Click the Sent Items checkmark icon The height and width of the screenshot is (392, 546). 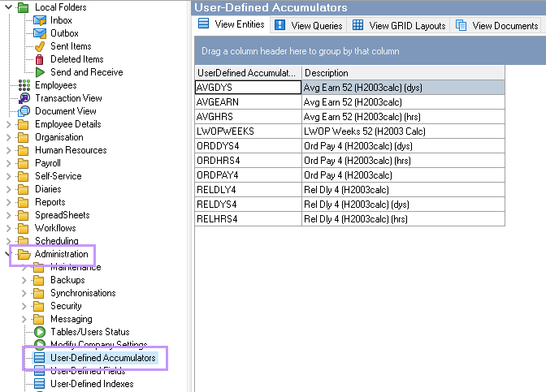coord(39,46)
